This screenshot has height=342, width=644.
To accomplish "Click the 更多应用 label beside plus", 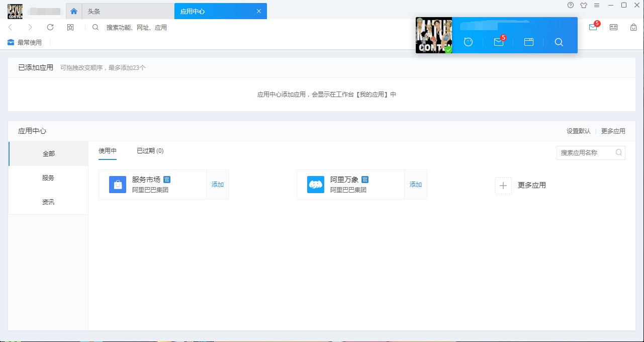I will click(x=532, y=185).
